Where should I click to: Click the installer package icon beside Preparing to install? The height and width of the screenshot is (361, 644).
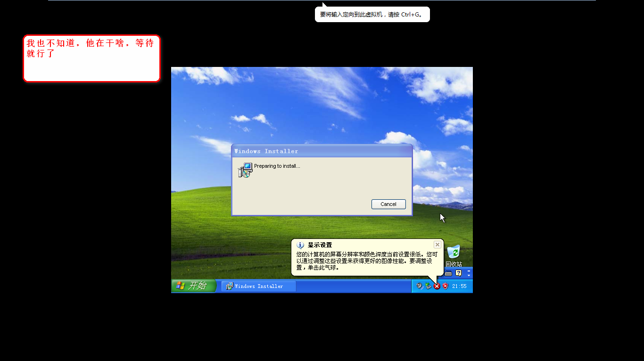pyautogui.click(x=245, y=170)
